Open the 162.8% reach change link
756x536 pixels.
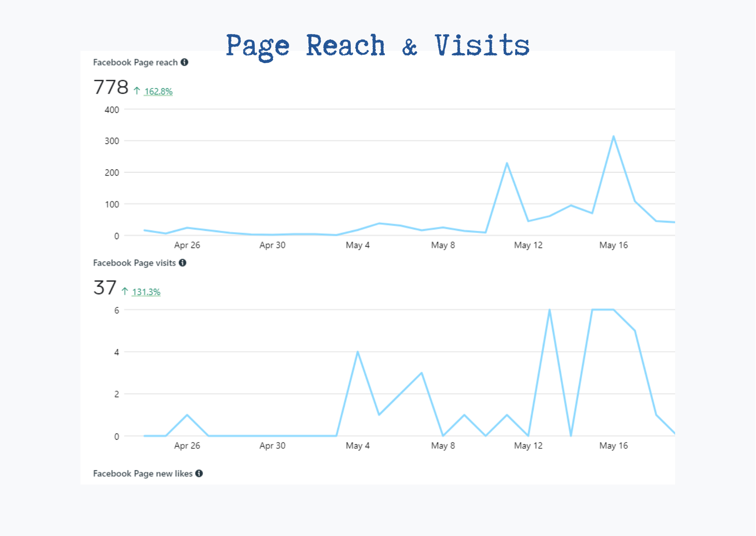coord(158,91)
